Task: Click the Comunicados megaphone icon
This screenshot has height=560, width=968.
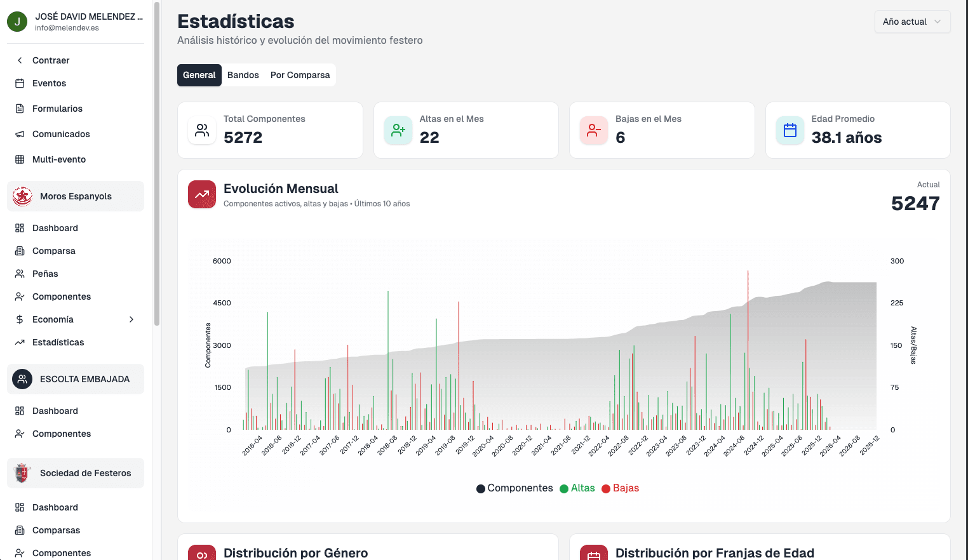Action: [20, 134]
